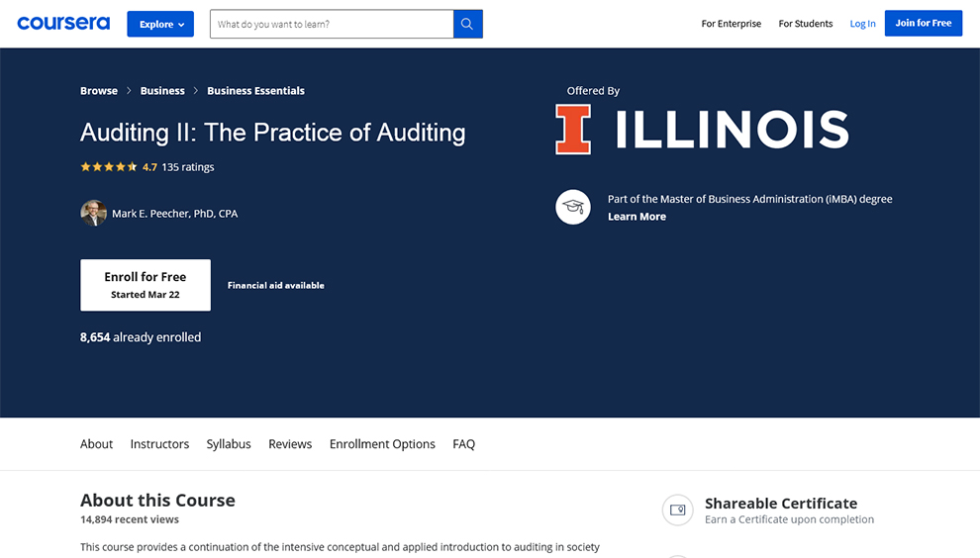Click the Log In link
This screenshot has width=980, height=558.
coord(862,24)
